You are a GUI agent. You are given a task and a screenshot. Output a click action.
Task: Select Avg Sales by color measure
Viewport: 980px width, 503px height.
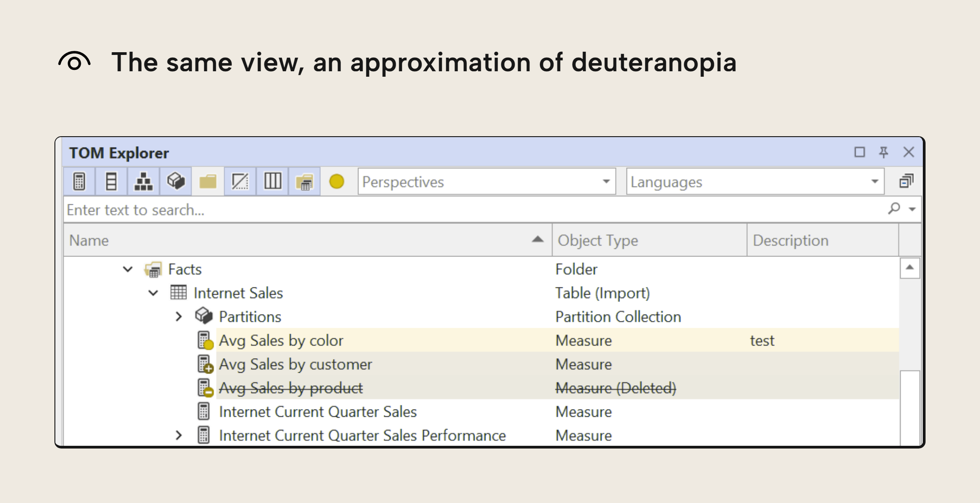(x=281, y=340)
